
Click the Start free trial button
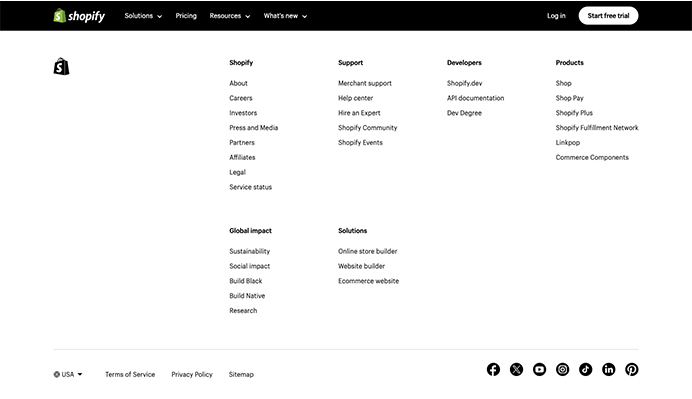(608, 16)
